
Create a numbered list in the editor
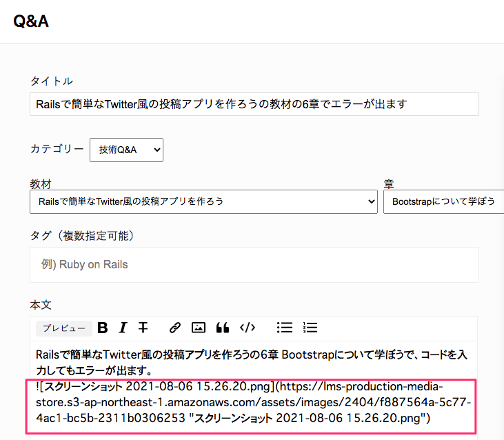point(310,328)
